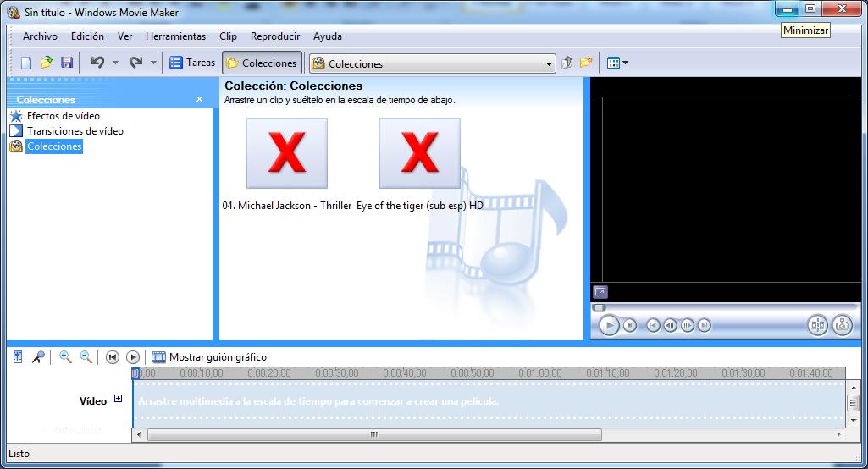Click the Narrate timeline microphone icon
This screenshot has height=469, width=868.
coord(38,357)
